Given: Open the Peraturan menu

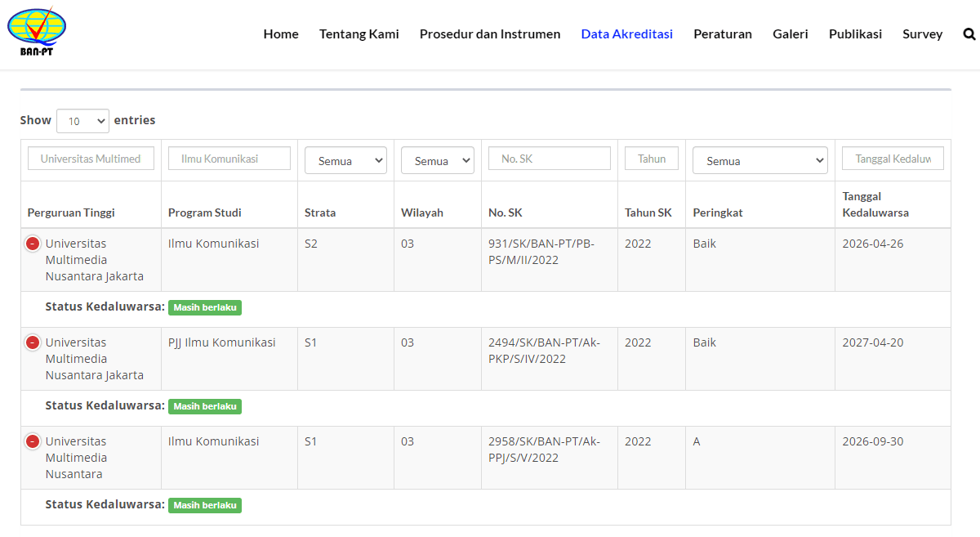Looking at the screenshot, I should click(723, 34).
